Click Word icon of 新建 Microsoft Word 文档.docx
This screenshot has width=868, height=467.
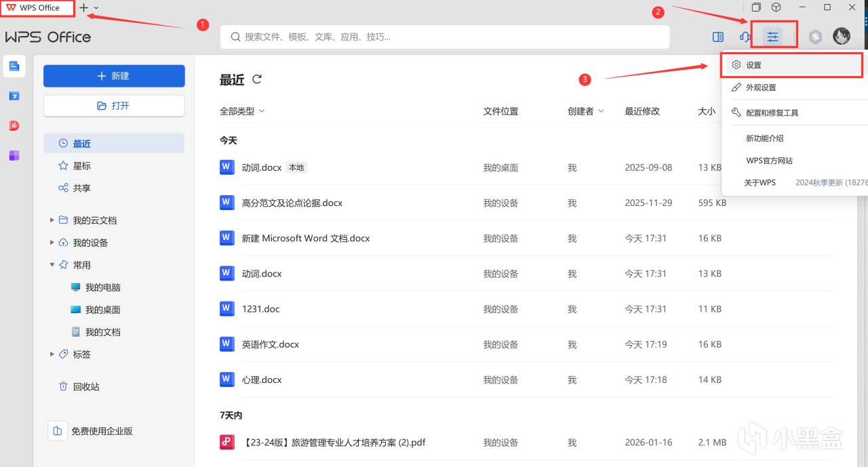click(x=227, y=238)
